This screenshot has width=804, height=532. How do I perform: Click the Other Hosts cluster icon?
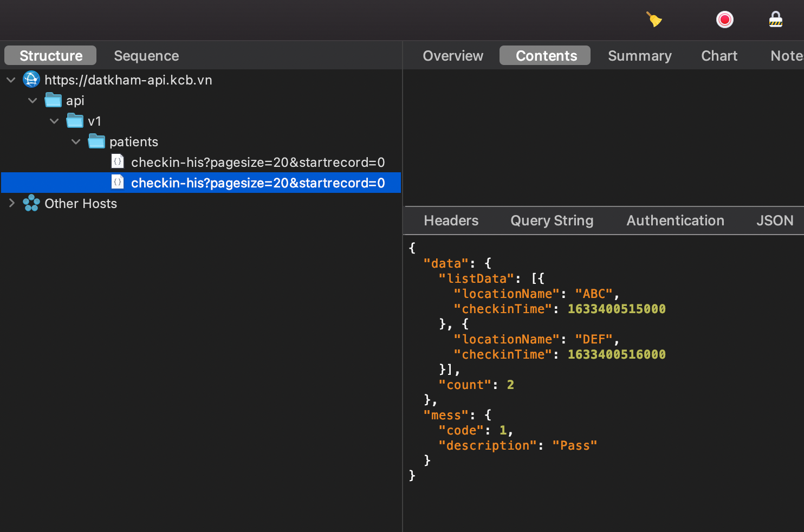coord(31,203)
